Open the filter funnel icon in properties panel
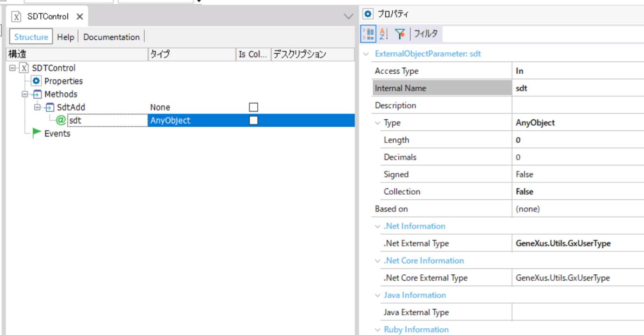Viewport: 644px width, 335px height. click(400, 33)
